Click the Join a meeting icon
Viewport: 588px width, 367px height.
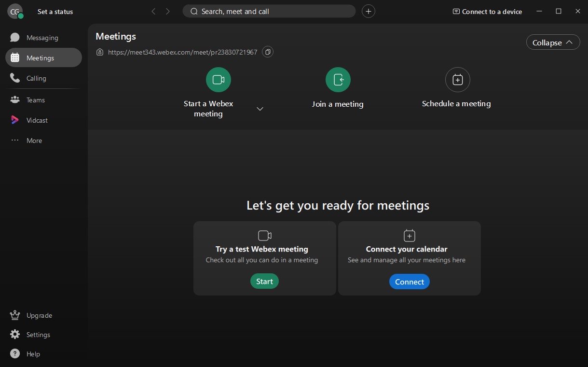point(338,80)
